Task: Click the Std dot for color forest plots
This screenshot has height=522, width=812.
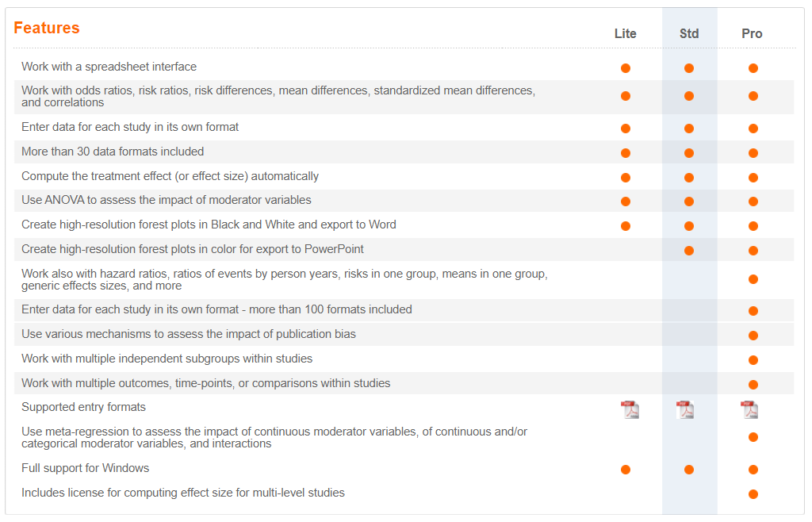Action: [689, 251]
